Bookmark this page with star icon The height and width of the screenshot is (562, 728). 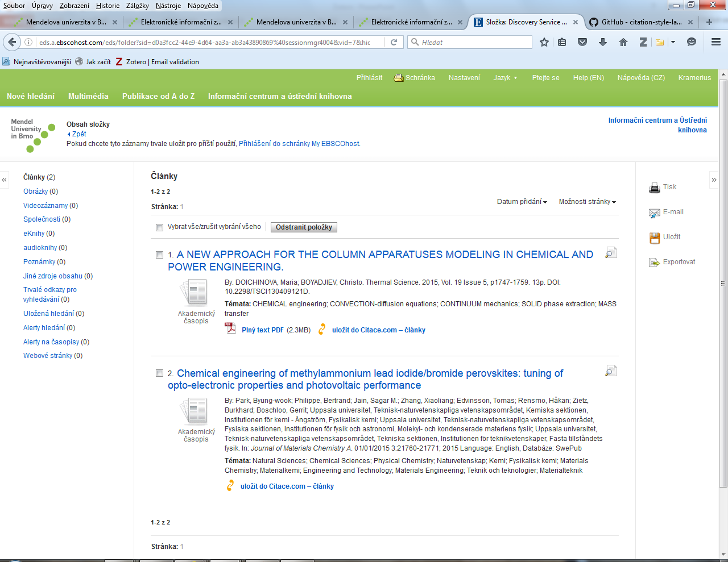click(x=544, y=42)
